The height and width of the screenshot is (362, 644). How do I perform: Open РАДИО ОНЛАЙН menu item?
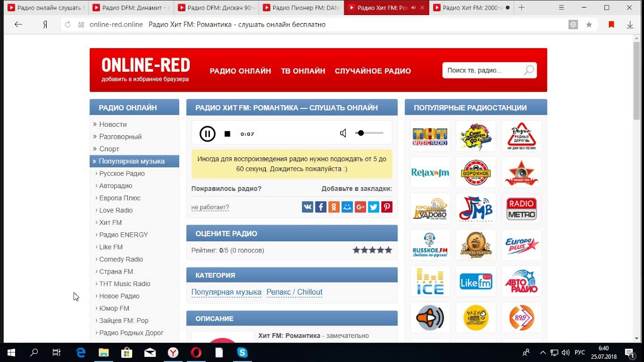(x=240, y=71)
